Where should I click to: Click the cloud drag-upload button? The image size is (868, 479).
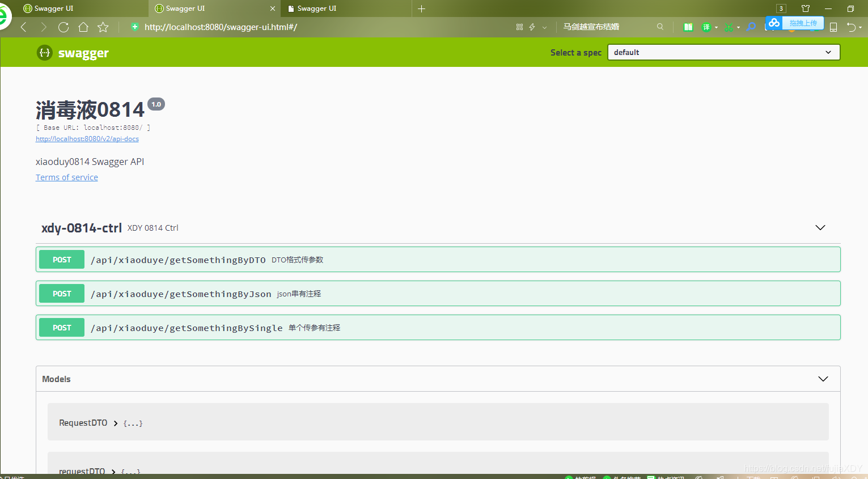(794, 23)
